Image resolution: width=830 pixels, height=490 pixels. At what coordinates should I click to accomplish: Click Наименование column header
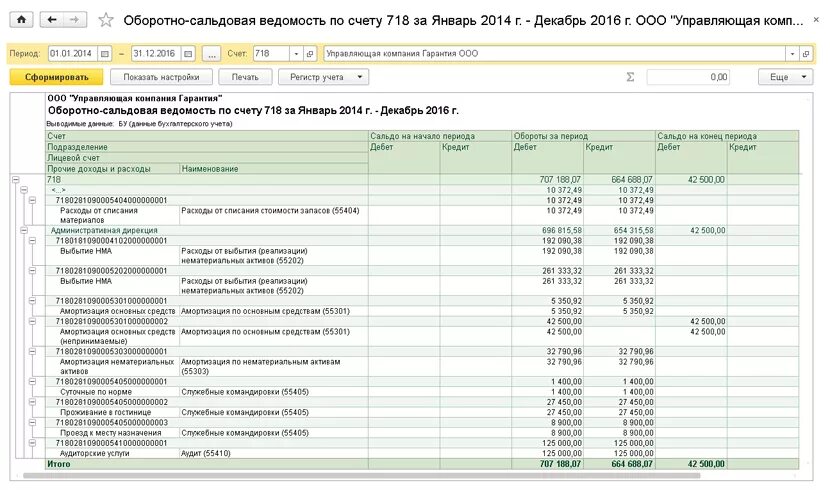click(x=210, y=169)
